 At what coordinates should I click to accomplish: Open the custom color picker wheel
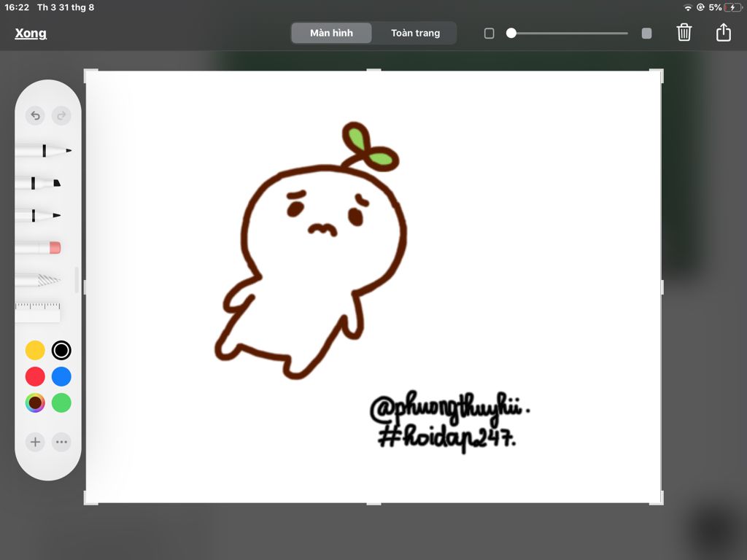pyautogui.click(x=35, y=402)
